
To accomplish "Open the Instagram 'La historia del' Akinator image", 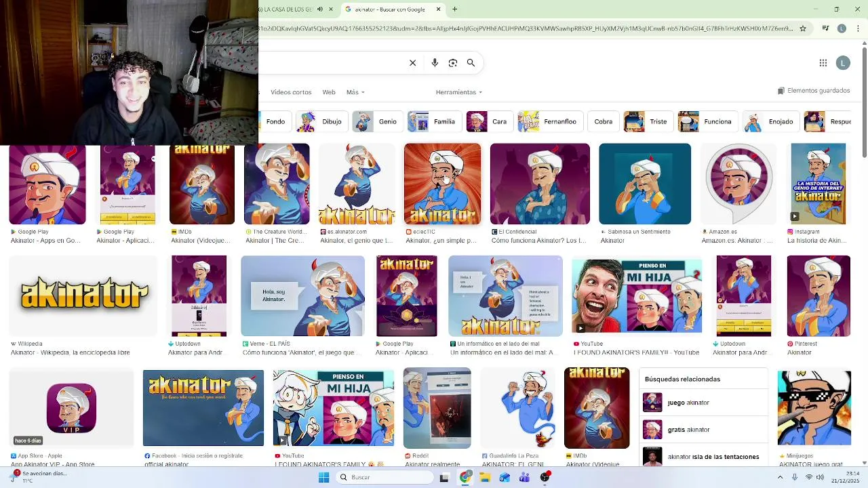I will [x=818, y=184].
